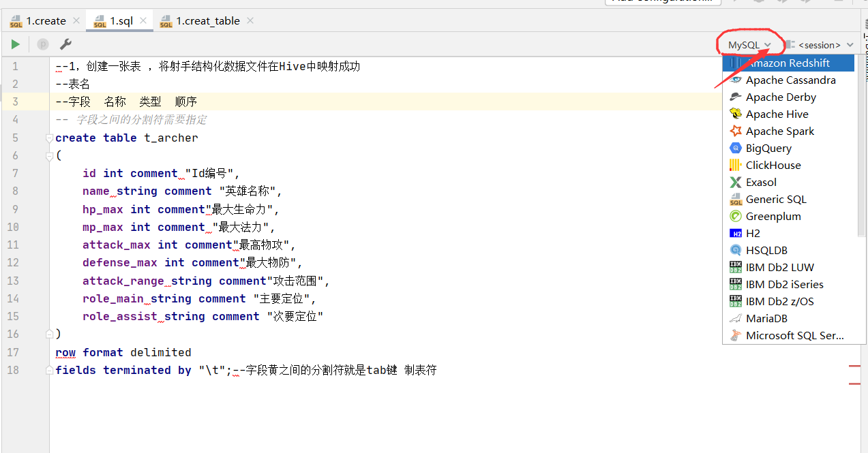This screenshot has width=868, height=453.
Task: Click line number 1 in gutter
Action: pyautogui.click(x=16, y=67)
